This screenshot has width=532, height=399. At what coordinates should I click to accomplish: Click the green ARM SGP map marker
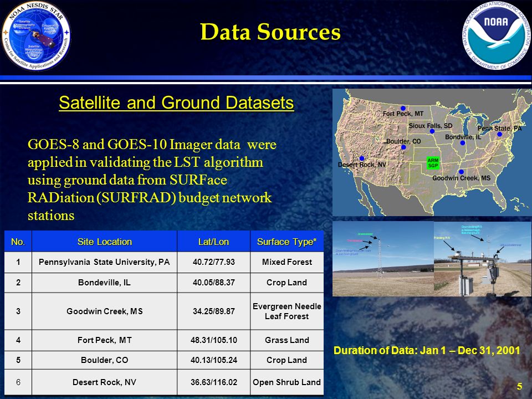[433, 163]
